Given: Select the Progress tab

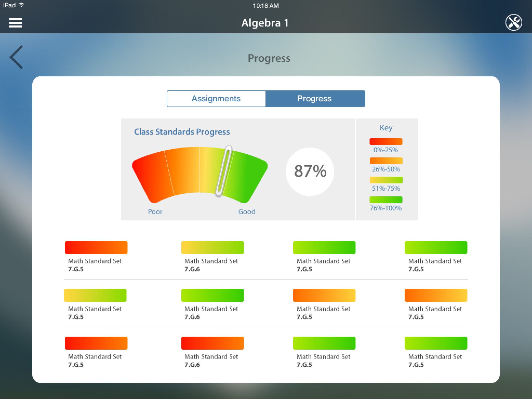Looking at the screenshot, I should [x=315, y=98].
